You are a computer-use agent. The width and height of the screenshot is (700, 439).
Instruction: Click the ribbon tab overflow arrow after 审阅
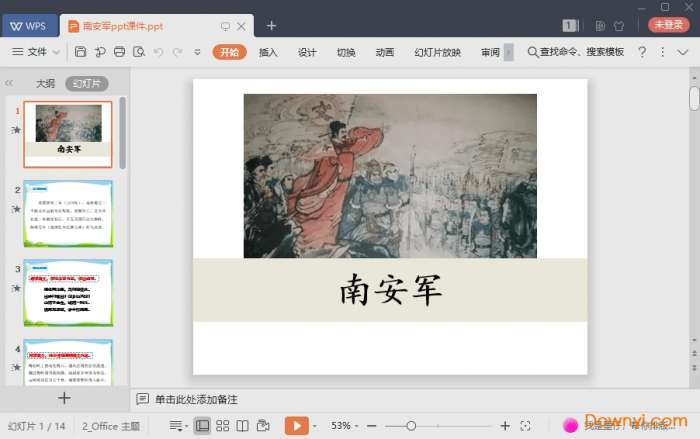pos(508,52)
